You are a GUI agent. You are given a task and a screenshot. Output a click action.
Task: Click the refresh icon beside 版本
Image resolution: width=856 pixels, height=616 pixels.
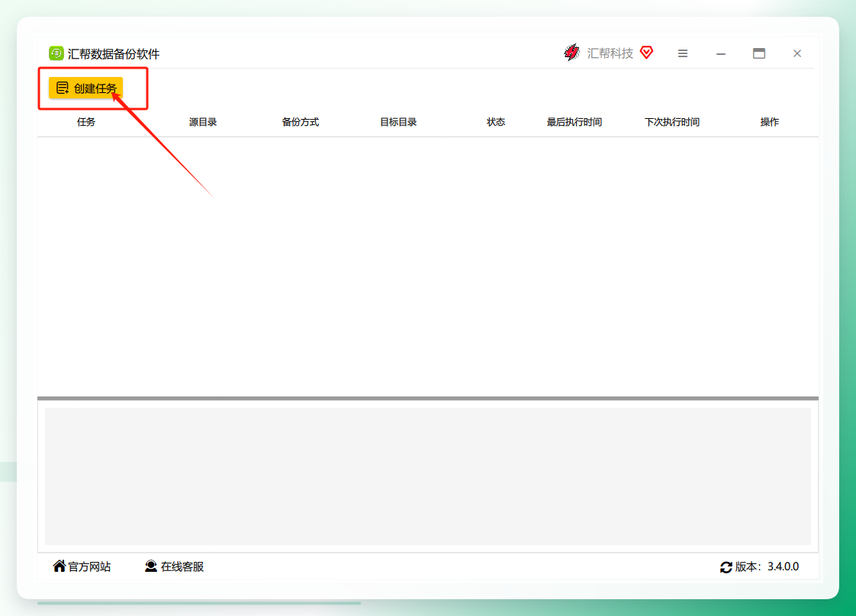(726, 567)
